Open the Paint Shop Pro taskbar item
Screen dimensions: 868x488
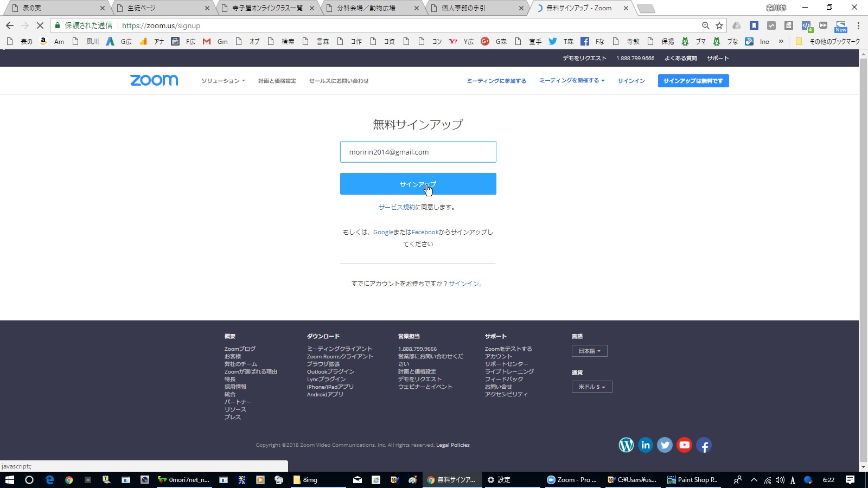[692, 480]
